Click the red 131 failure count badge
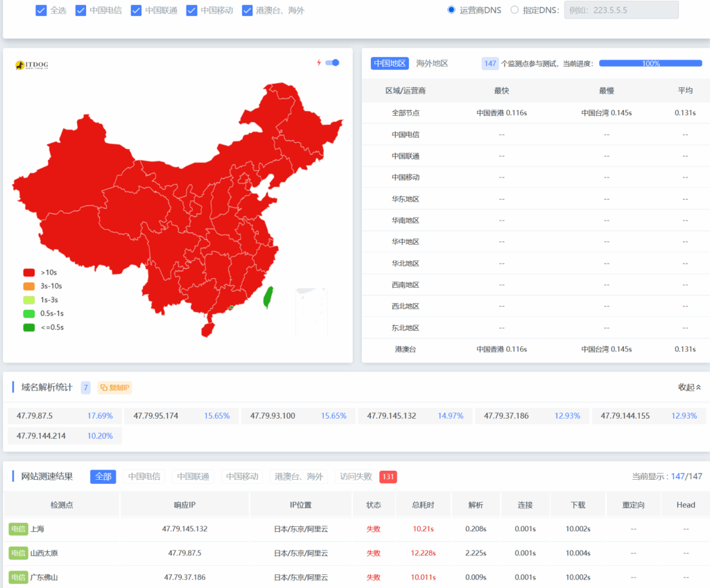This screenshot has width=710, height=588. [388, 477]
